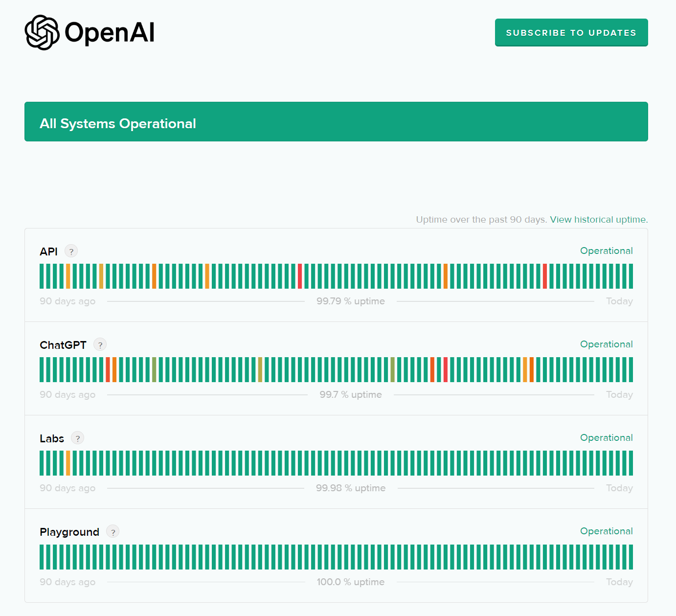Click first red bar in API uptime
This screenshot has width=676, height=616.
[x=300, y=276]
